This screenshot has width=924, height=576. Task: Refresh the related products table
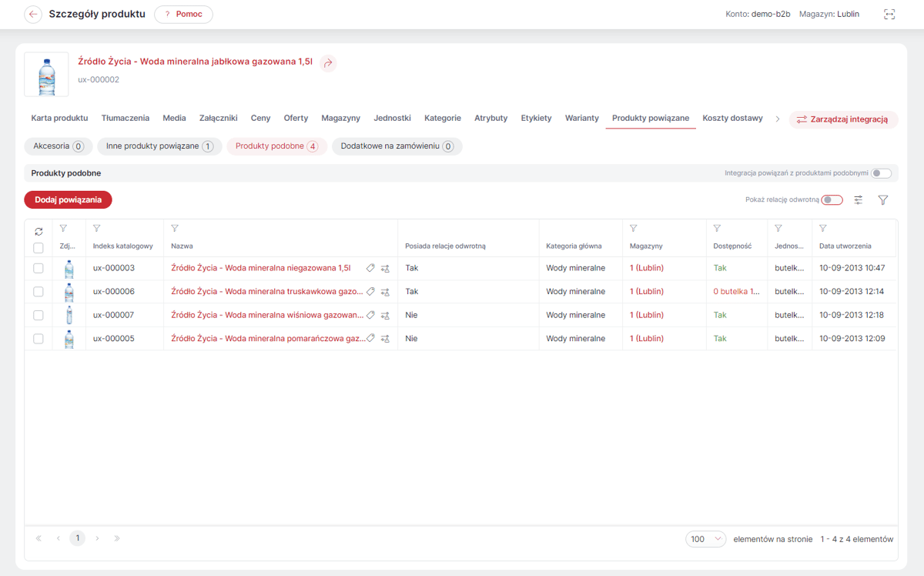click(x=38, y=231)
